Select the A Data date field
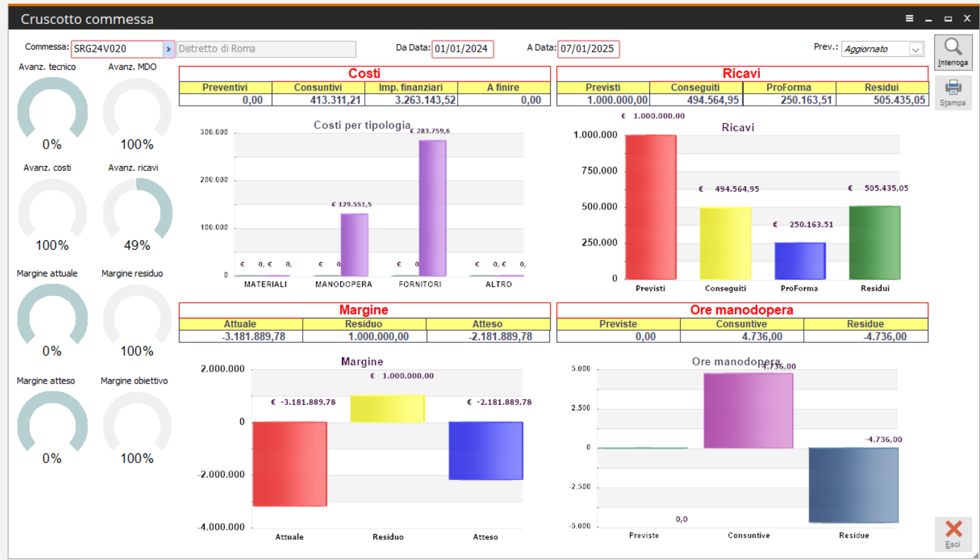 click(589, 49)
